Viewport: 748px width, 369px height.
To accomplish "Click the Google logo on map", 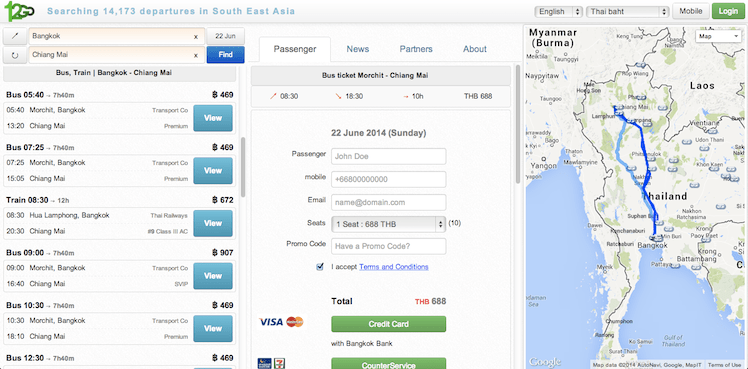I will (544, 361).
